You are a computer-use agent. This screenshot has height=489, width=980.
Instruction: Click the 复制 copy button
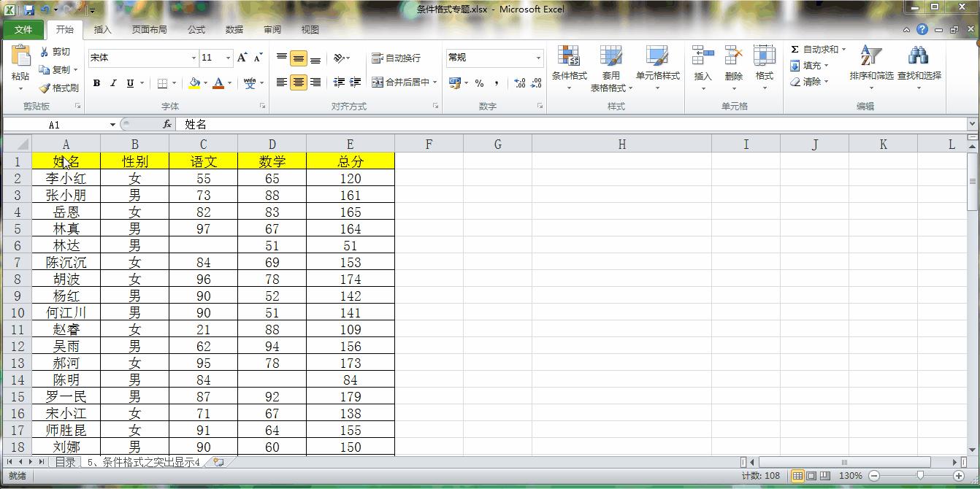[x=55, y=70]
